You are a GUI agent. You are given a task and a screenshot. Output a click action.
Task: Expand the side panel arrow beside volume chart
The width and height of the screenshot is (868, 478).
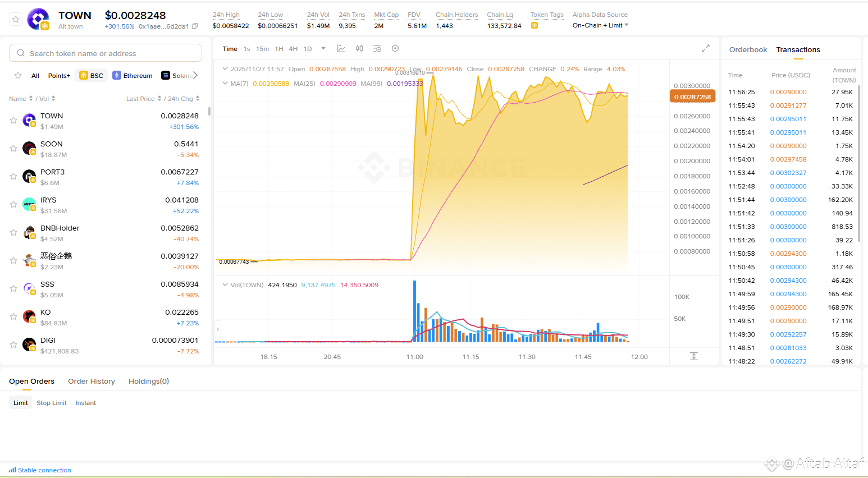pos(218,329)
